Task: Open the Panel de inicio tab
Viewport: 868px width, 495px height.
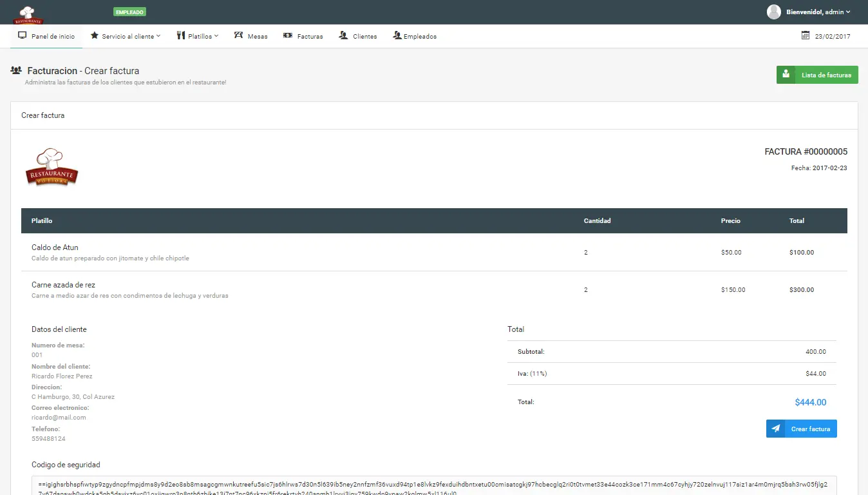Action: pos(46,36)
